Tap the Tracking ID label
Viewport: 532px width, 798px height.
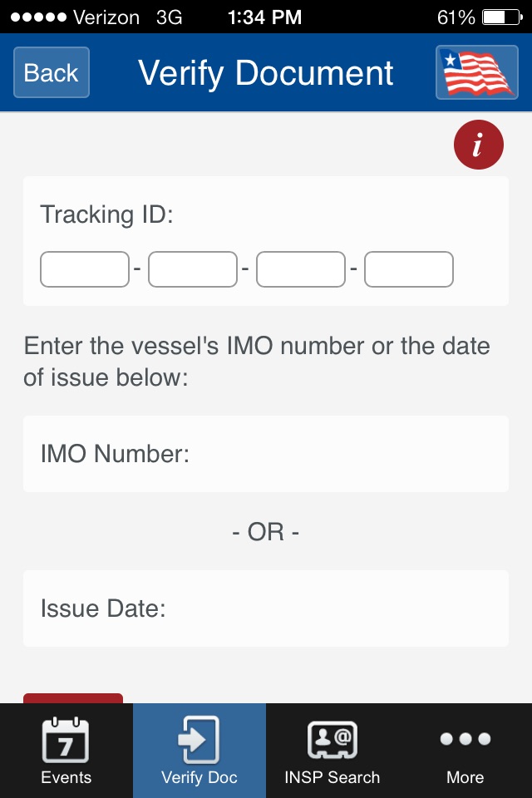(x=107, y=214)
